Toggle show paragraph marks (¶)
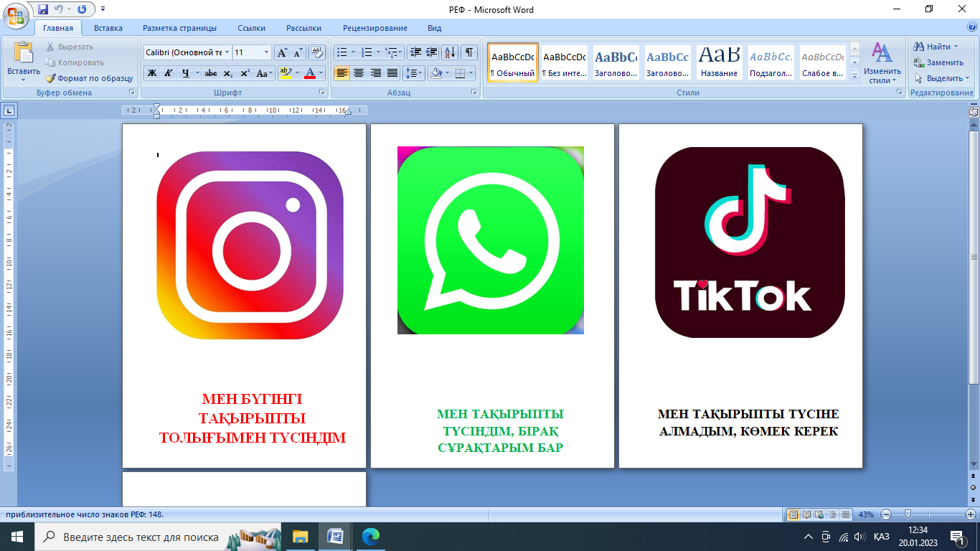This screenshot has width=980, height=551. [469, 52]
